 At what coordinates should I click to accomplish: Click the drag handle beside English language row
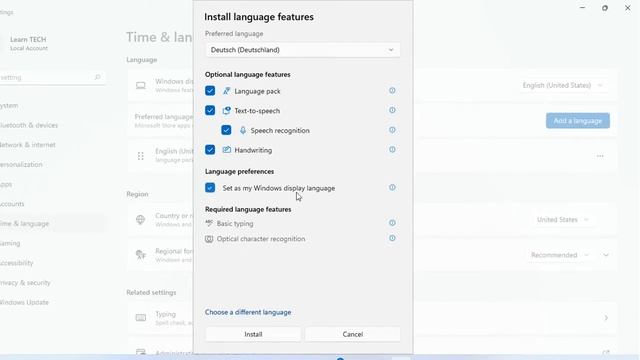(x=140, y=156)
